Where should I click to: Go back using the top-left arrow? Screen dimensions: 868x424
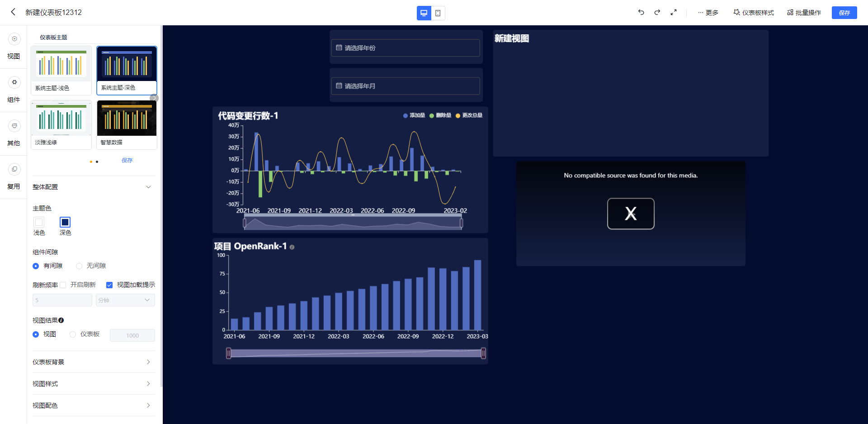click(x=13, y=12)
